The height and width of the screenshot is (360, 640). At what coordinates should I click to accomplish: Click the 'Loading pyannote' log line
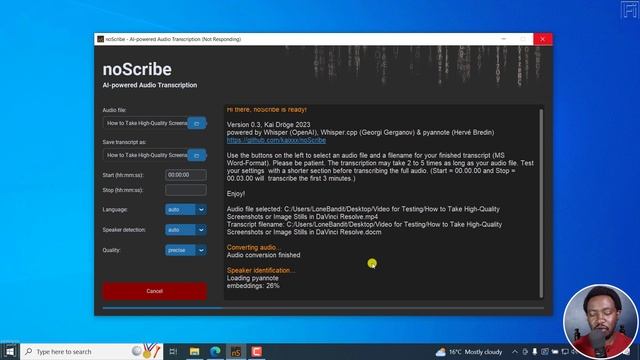[253, 278]
